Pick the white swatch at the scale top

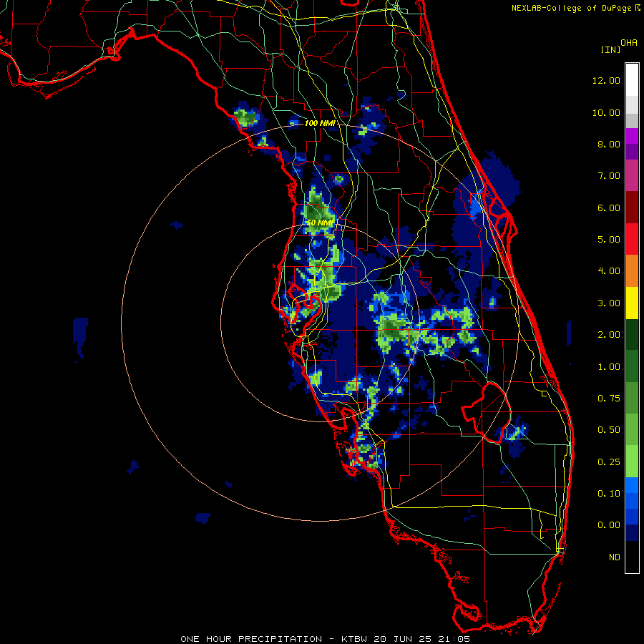632,80
